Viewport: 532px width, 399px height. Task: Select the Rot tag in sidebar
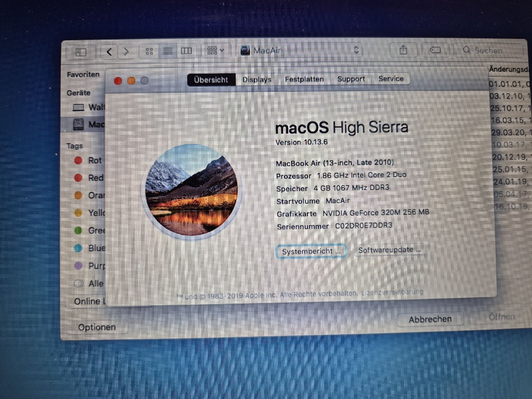click(88, 160)
